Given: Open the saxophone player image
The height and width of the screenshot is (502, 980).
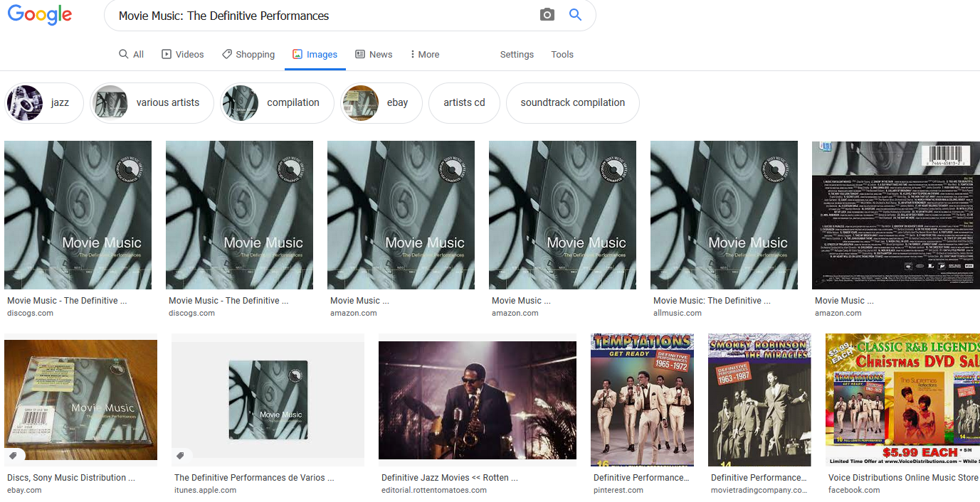Looking at the screenshot, I should pos(478,400).
